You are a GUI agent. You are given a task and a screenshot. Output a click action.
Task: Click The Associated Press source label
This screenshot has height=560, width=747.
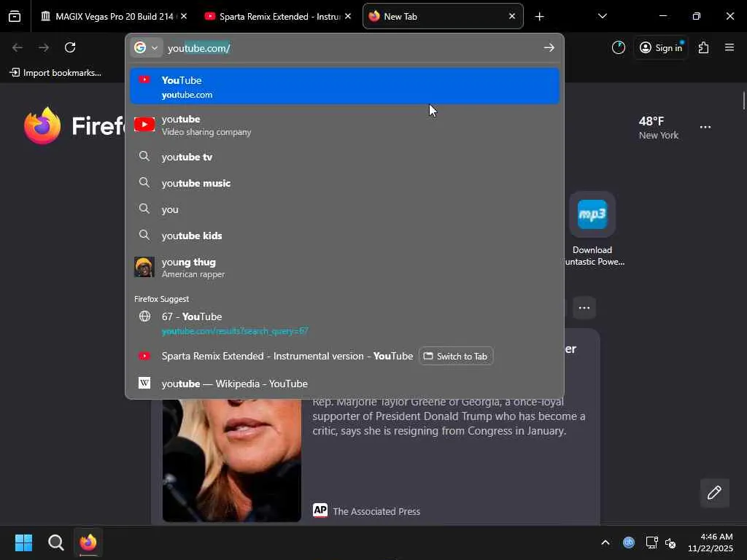(x=376, y=511)
